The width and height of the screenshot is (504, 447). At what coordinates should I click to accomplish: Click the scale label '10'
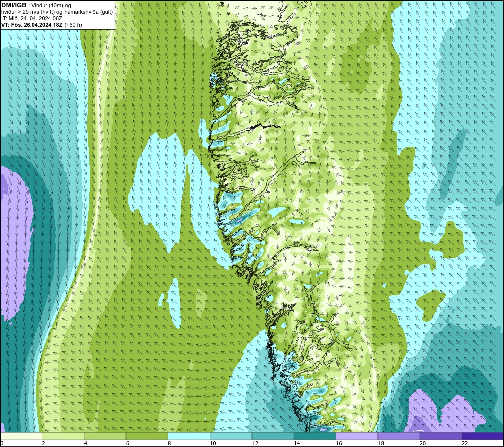(x=213, y=444)
